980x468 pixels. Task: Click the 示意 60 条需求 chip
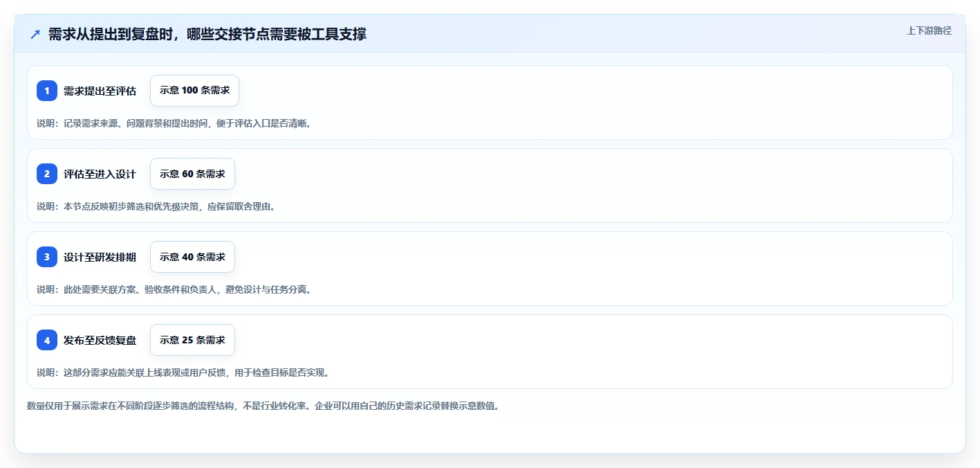point(192,174)
